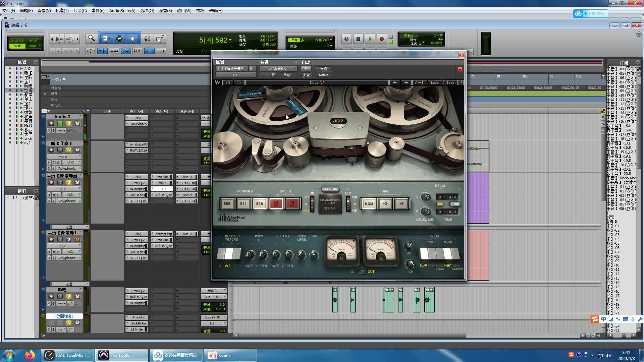Click the Stop transport button

(x=358, y=39)
